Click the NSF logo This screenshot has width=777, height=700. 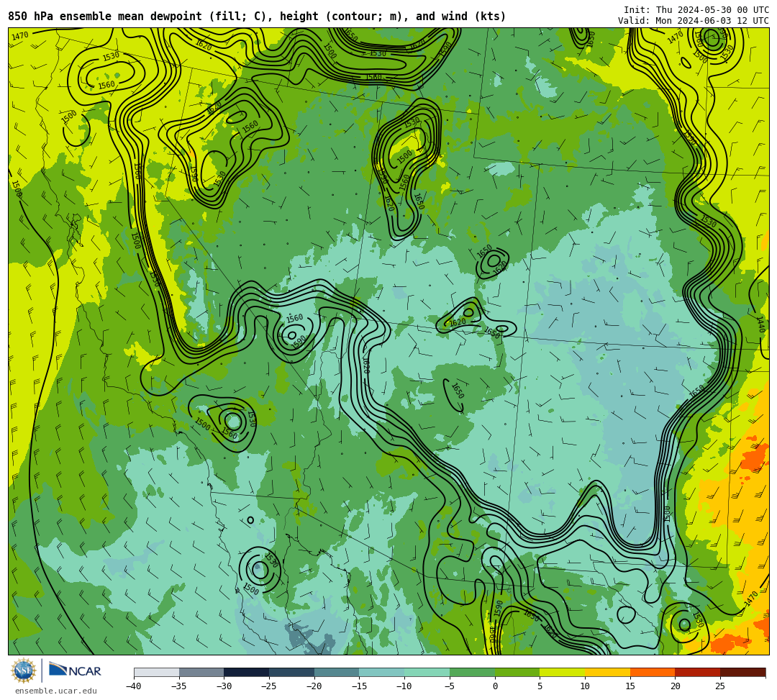click(x=24, y=671)
